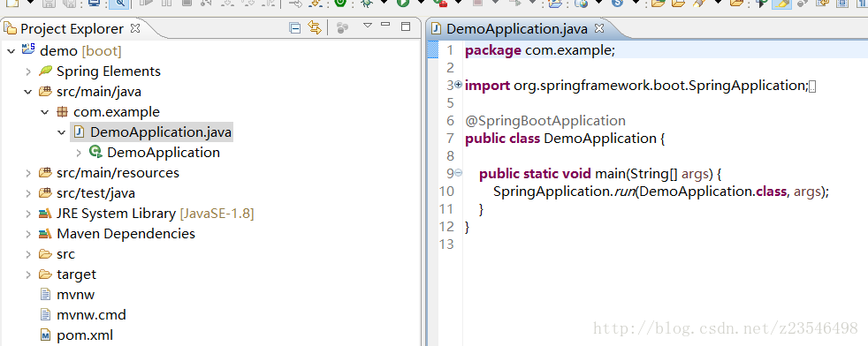
Task: Toggle the highlighted marker pen toolbar button
Action: [781, 4]
